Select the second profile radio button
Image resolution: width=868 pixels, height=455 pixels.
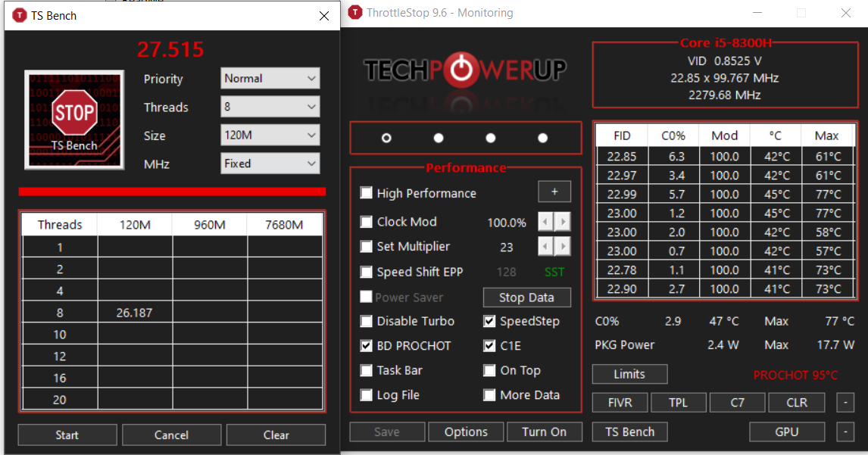pos(439,138)
